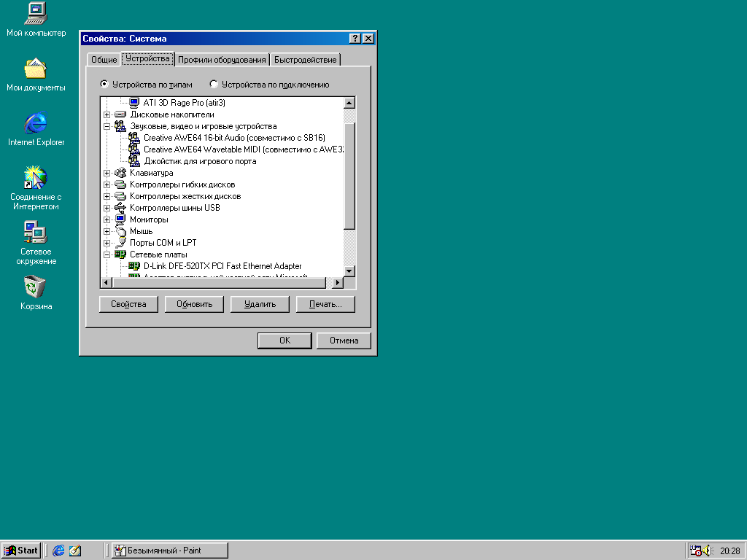Expand the Мониторы node
The height and width of the screenshot is (560, 747).
pyautogui.click(x=107, y=219)
